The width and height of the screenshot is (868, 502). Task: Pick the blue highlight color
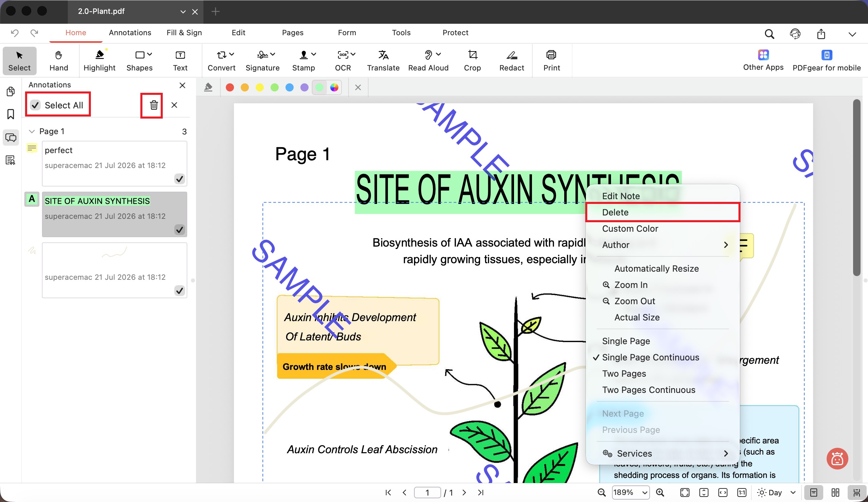[x=289, y=87]
